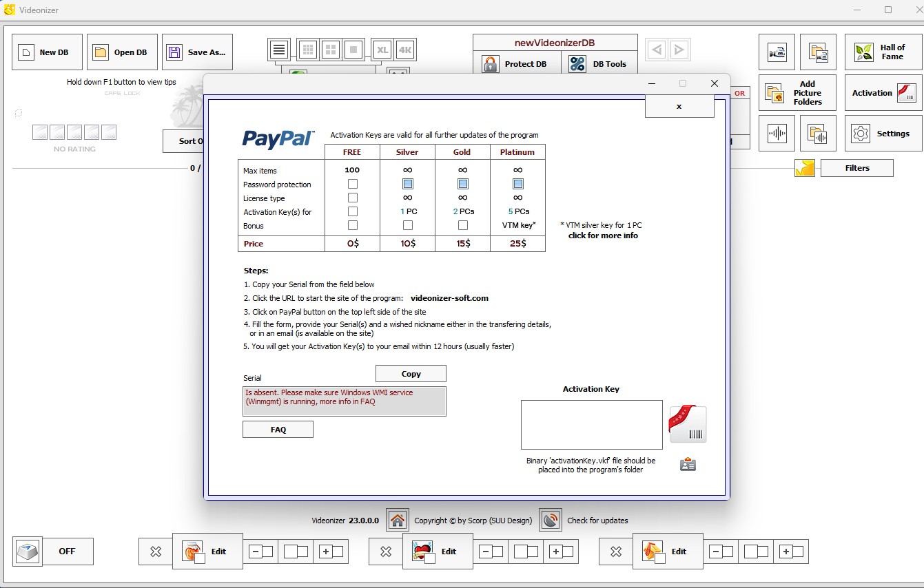Click into the Activation Key text box

point(592,425)
